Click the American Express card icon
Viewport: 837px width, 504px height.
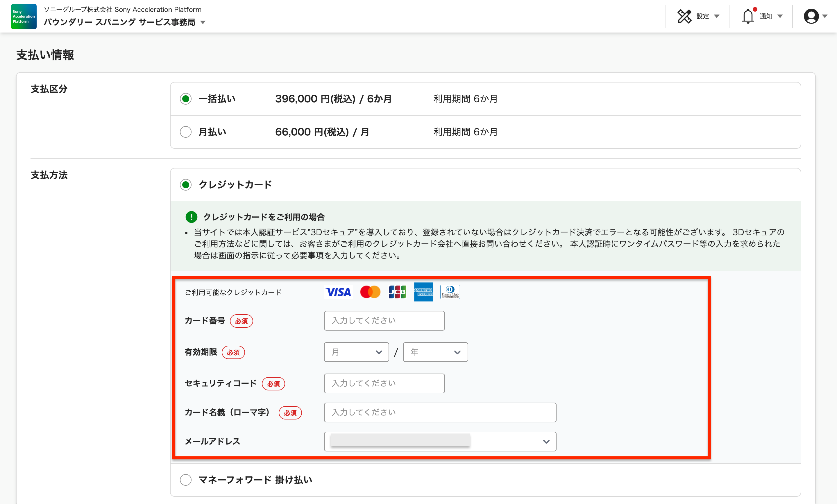click(x=423, y=292)
